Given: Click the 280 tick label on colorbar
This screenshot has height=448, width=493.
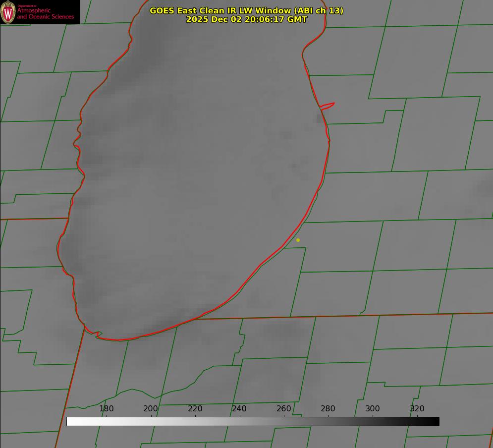Looking at the screenshot, I should [328, 408].
